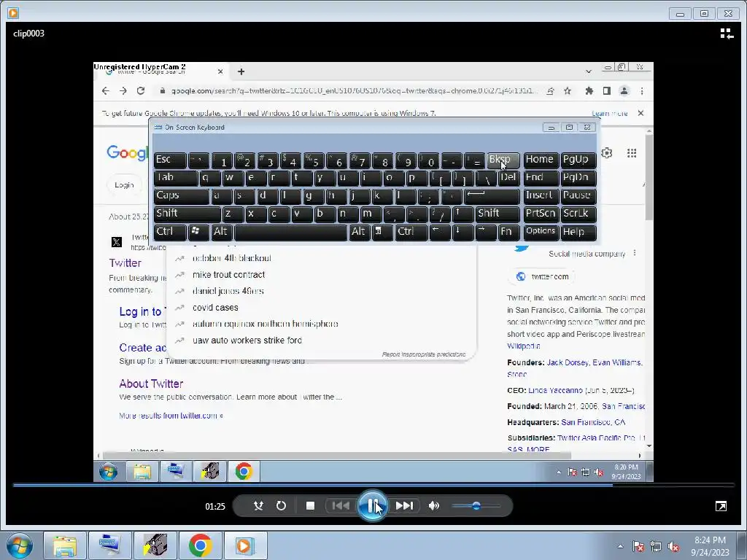Adjust the player volume slider

click(476, 506)
